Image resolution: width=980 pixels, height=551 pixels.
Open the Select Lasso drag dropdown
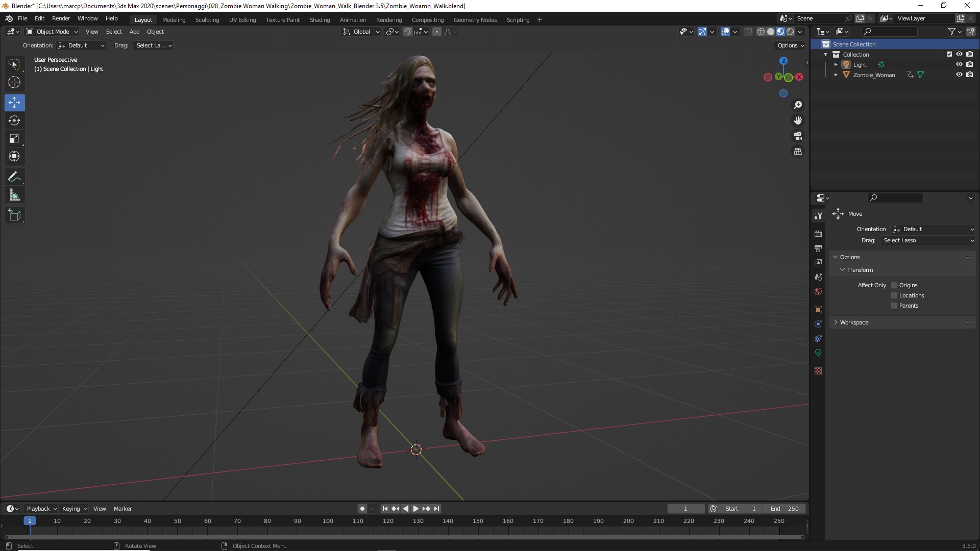928,240
